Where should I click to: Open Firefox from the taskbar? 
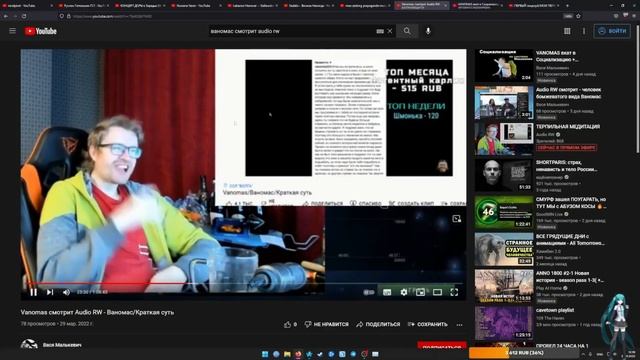click(x=298, y=354)
